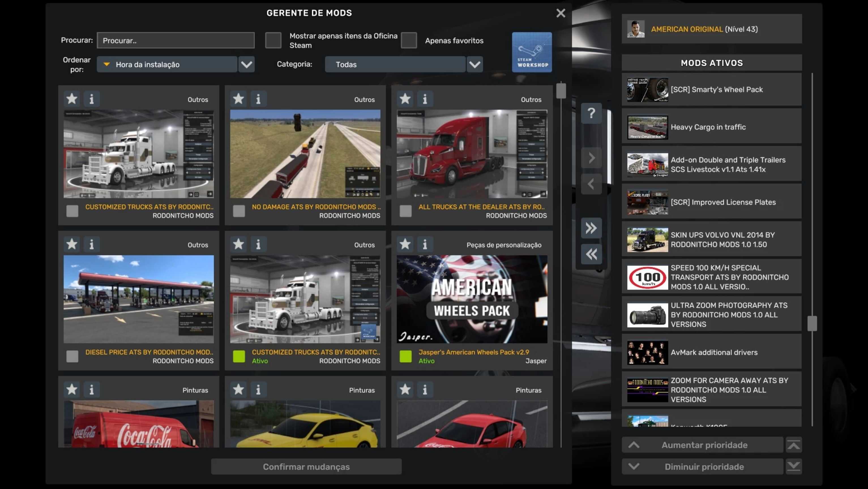The width and height of the screenshot is (868, 489).
Task: Move mod to bottom priority icon
Action: (794, 467)
